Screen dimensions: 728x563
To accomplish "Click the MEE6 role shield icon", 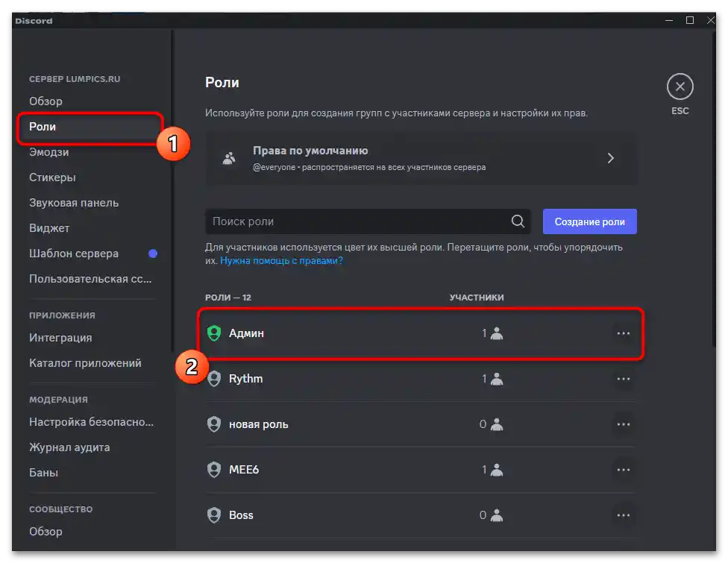I will coord(214,470).
